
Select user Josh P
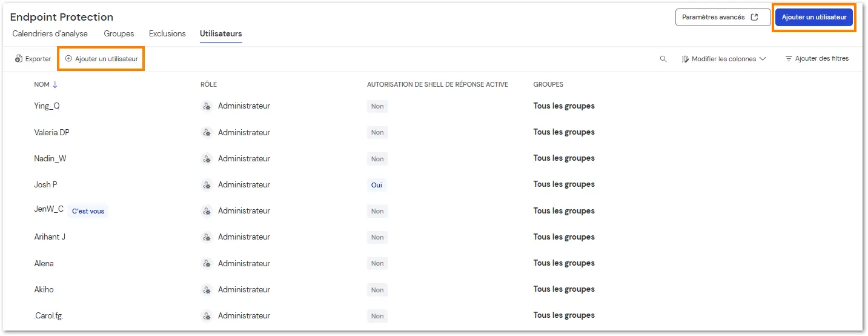click(x=45, y=184)
